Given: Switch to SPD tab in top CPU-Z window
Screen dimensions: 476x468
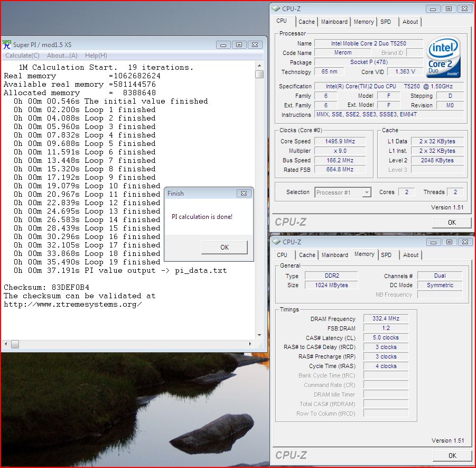Looking at the screenshot, I should coord(386,22).
